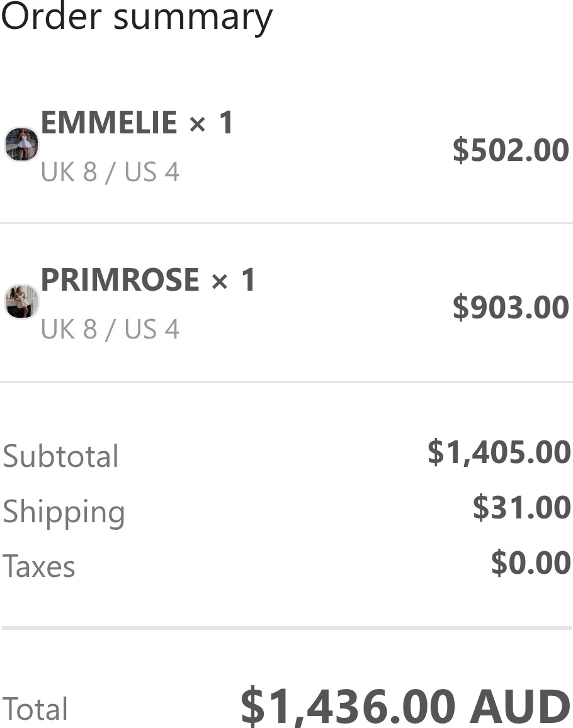This screenshot has height=728, width=573.
Task: Select the PRIMROSE × 1 item name
Action: click(148, 280)
